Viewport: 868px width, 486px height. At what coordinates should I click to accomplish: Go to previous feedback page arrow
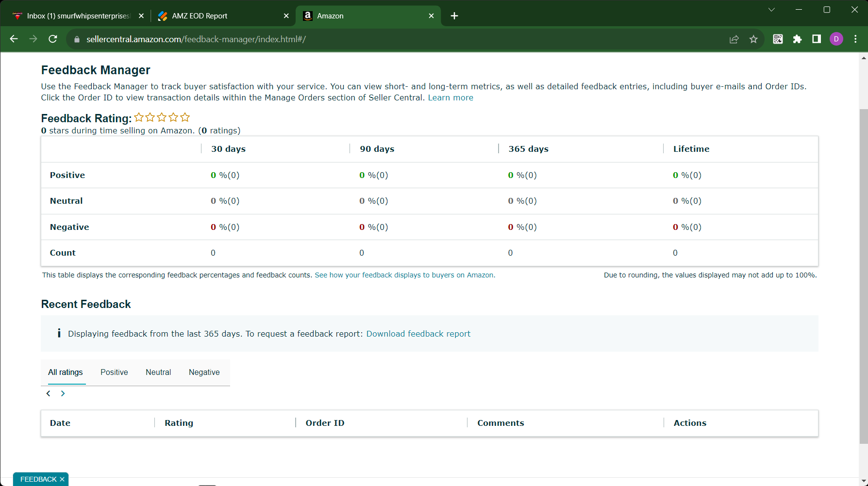coord(48,393)
